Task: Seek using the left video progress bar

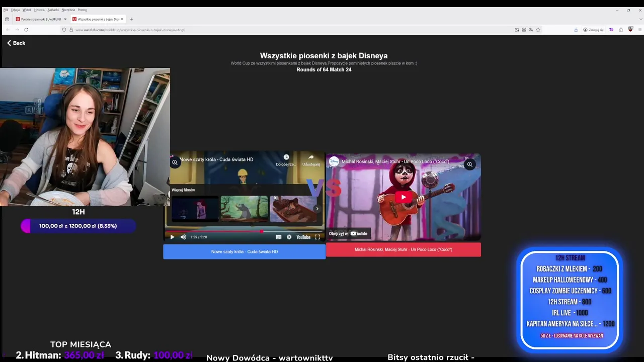Action: point(244,231)
